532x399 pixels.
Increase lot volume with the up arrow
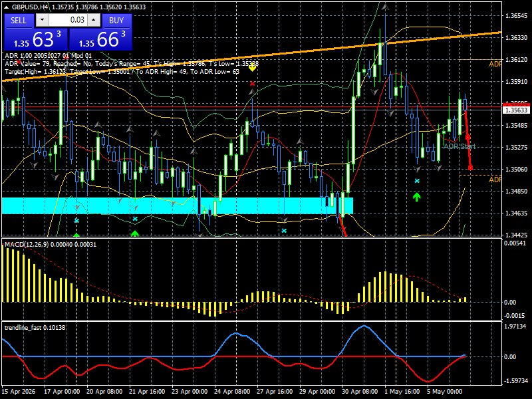[x=94, y=20]
